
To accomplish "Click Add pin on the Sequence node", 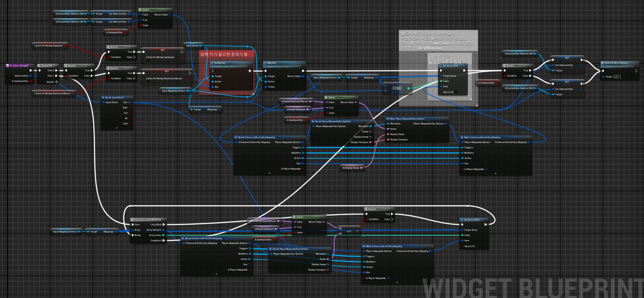I will (x=52, y=81).
